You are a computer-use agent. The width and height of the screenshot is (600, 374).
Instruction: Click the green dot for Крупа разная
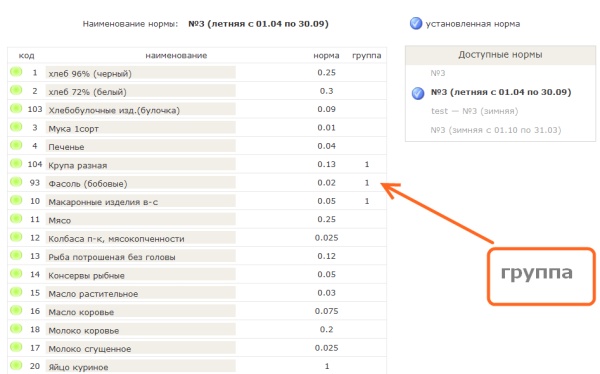[x=16, y=163]
